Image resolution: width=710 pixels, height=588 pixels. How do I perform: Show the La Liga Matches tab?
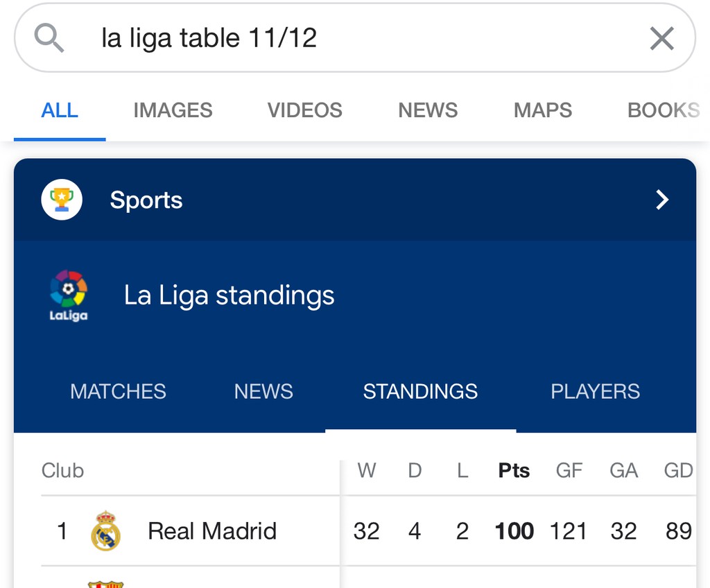[118, 391]
